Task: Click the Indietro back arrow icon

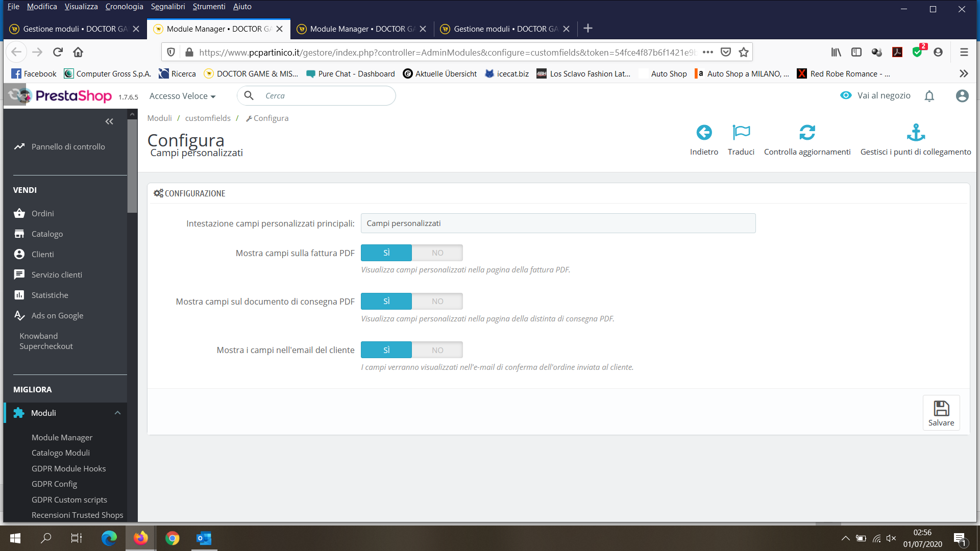Action: 704,133
